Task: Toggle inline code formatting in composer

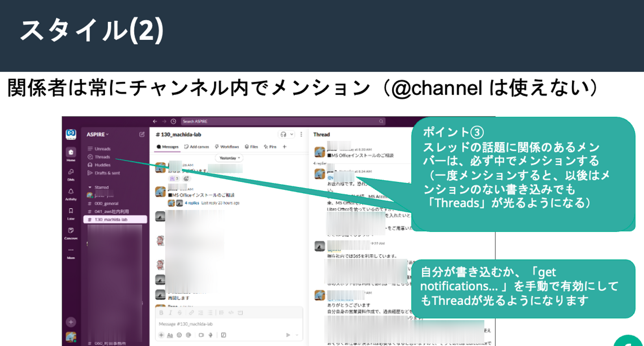Action: (231, 312)
